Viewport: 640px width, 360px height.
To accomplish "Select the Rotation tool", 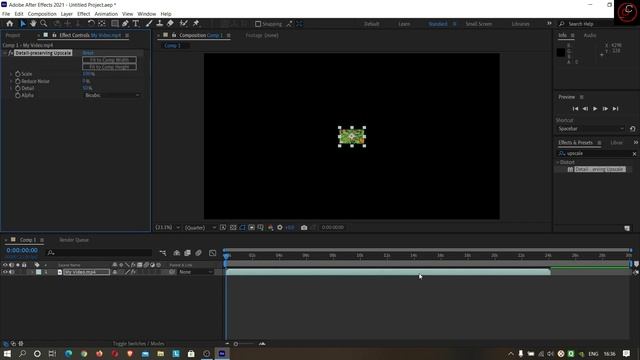I will 91,24.
